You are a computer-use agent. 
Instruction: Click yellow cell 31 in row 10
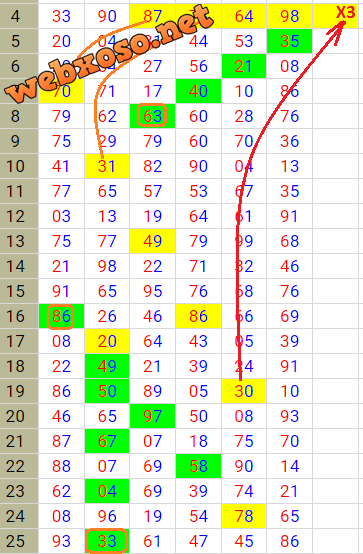(107, 166)
